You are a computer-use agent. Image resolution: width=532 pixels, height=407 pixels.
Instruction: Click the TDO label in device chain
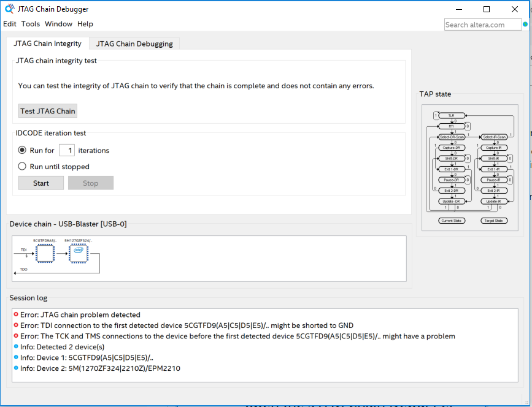coord(24,270)
